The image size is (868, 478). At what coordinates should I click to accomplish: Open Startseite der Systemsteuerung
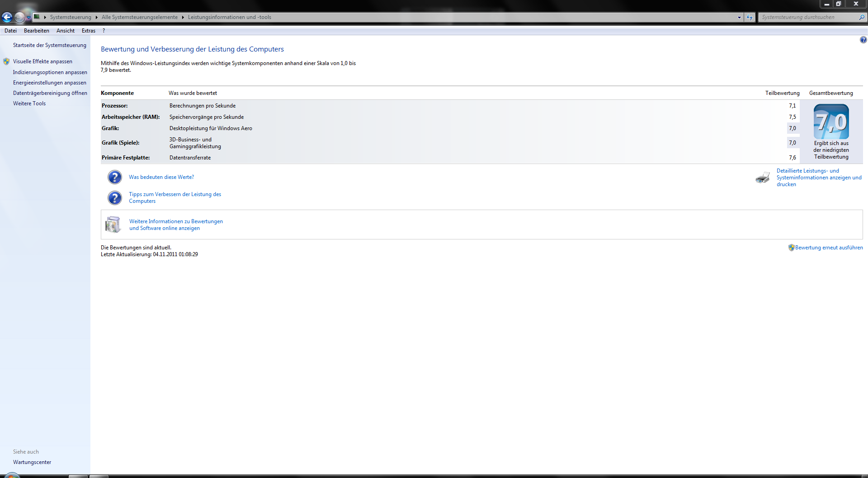[x=50, y=45]
